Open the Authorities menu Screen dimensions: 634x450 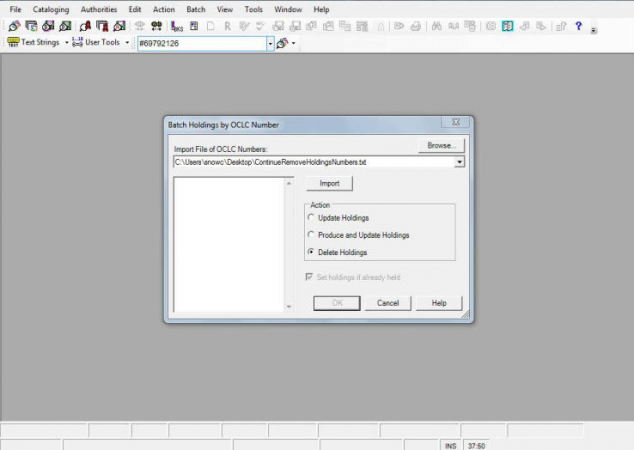[x=99, y=9]
